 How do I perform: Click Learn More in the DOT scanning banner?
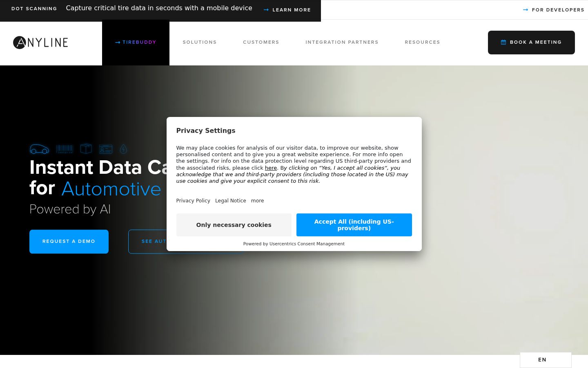click(287, 10)
